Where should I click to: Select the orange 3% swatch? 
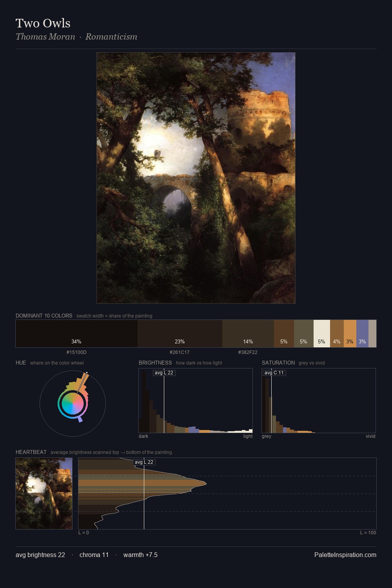click(x=350, y=334)
